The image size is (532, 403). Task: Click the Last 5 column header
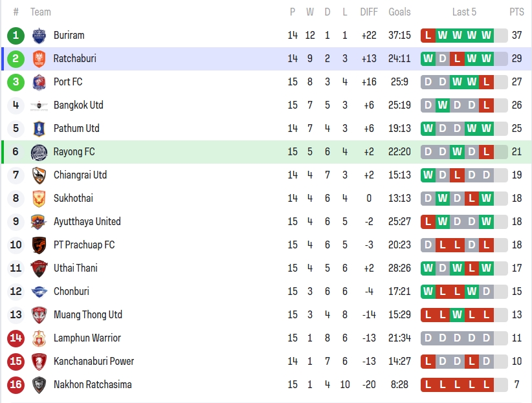pyautogui.click(x=464, y=12)
